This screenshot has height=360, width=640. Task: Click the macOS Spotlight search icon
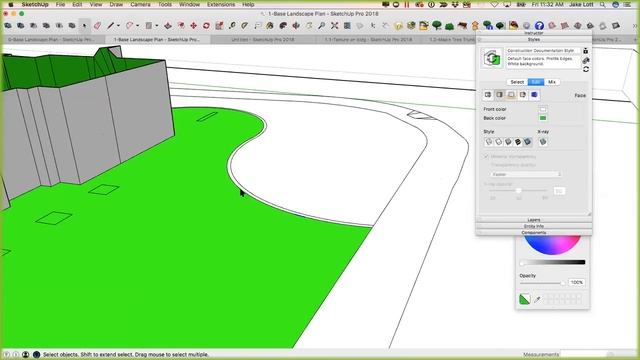(x=602, y=4)
